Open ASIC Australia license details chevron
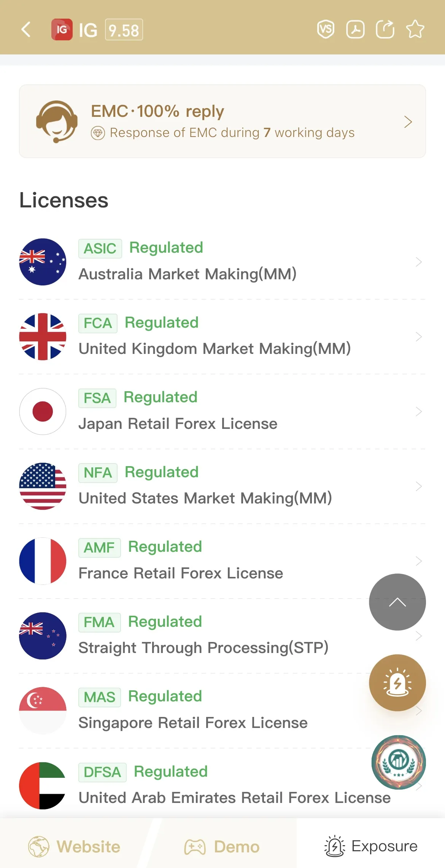This screenshot has width=445, height=868. pos(419,262)
